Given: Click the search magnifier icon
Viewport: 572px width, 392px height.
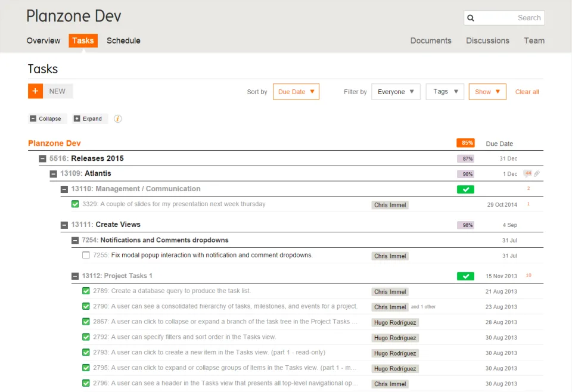Looking at the screenshot, I should coord(471,18).
